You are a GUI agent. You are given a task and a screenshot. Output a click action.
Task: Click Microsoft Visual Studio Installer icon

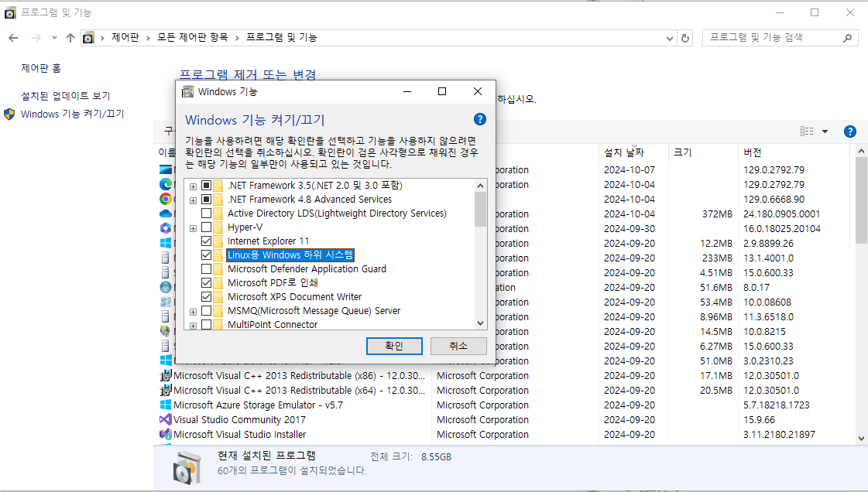pyautogui.click(x=165, y=435)
